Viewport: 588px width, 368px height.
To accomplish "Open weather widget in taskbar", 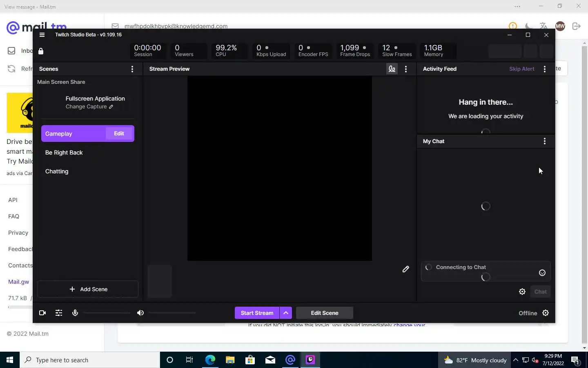I will (x=475, y=360).
